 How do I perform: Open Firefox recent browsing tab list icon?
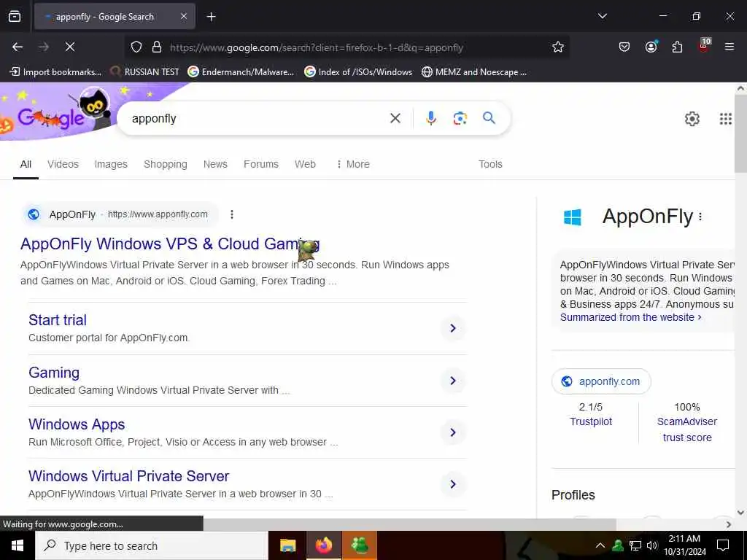(15, 16)
